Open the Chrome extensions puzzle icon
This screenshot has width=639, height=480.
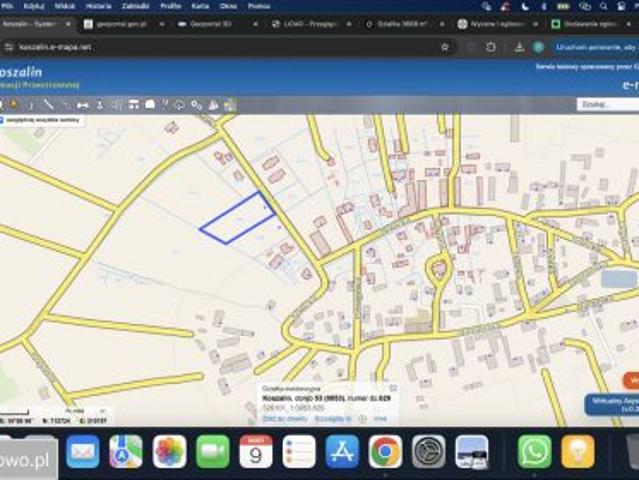[491, 47]
